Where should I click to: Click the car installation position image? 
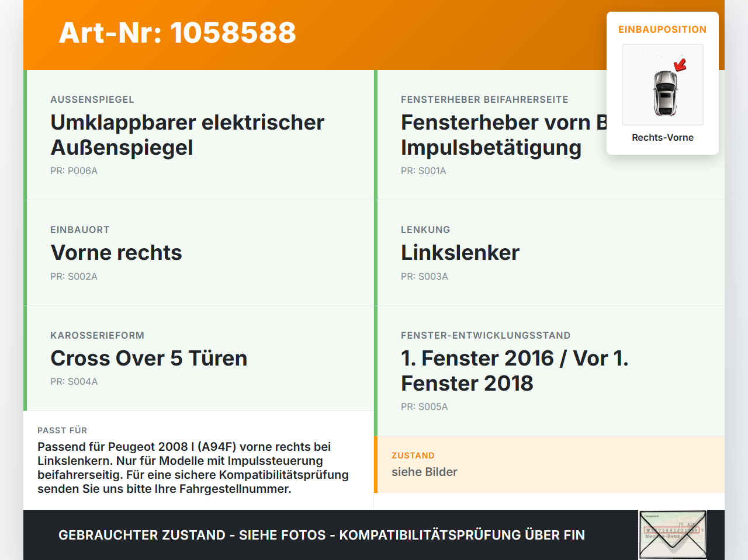tap(663, 85)
